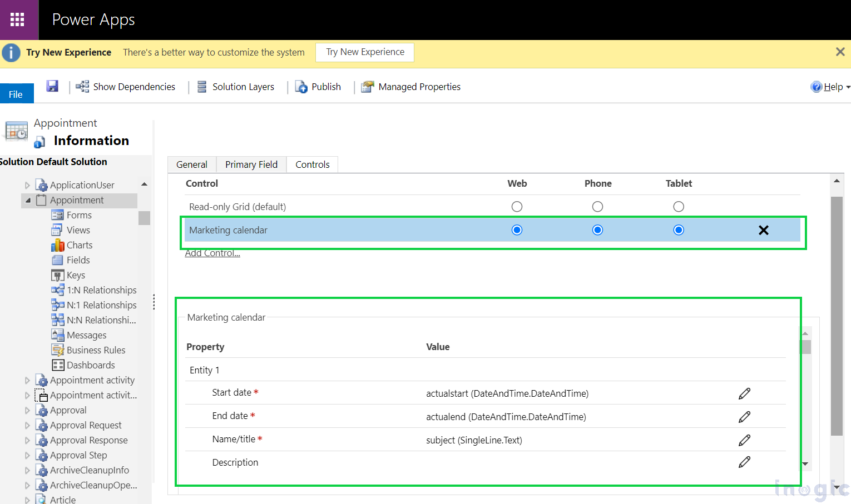Click the Save disk icon in toolbar
The width and height of the screenshot is (851, 504).
52,86
